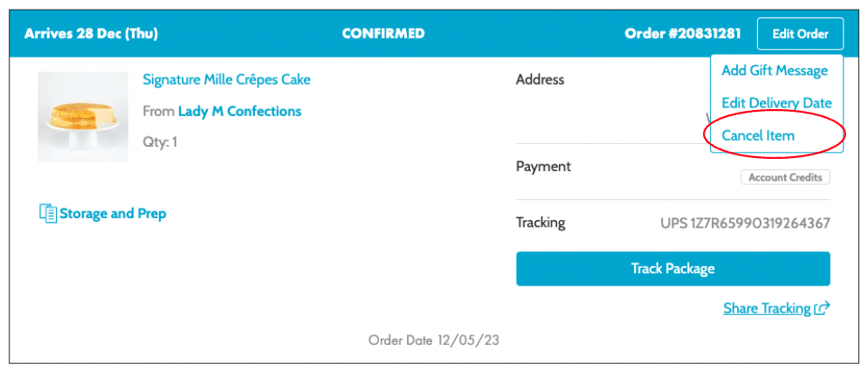Open the Storage and Prep text link

(113, 213)
